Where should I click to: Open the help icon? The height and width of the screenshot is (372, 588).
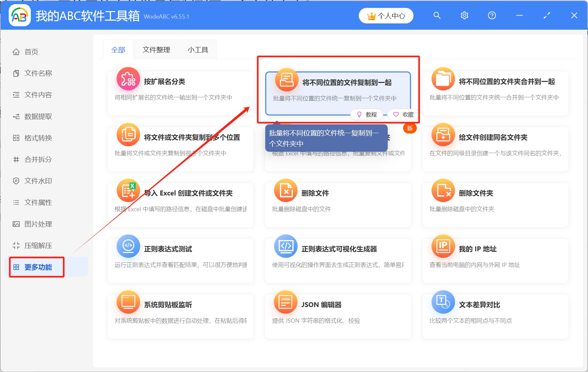pos(492,15)
